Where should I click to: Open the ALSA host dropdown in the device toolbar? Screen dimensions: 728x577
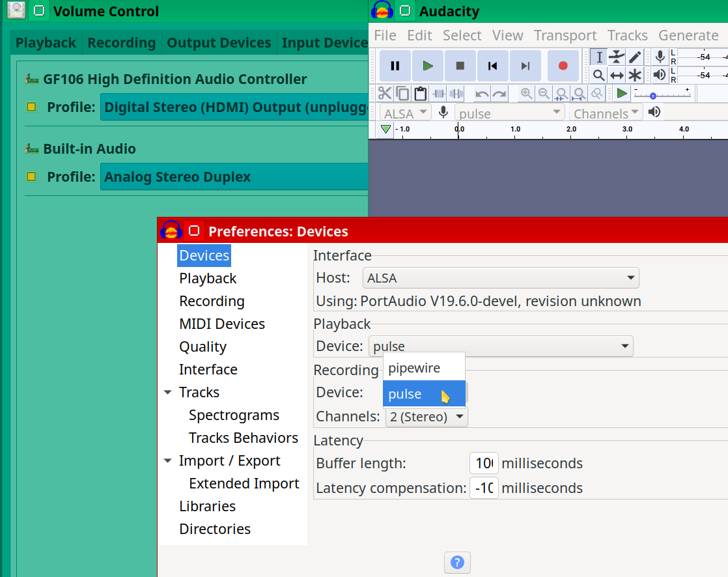(405, 113)
